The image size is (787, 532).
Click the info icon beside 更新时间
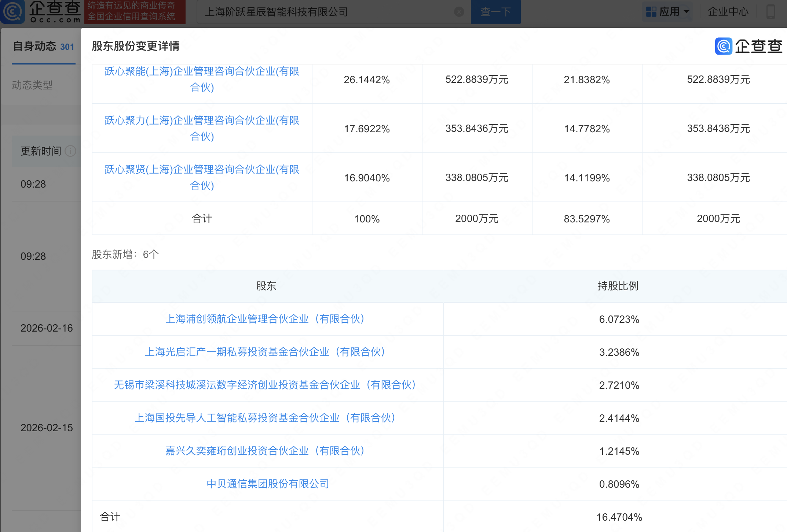tap(70, 151)
